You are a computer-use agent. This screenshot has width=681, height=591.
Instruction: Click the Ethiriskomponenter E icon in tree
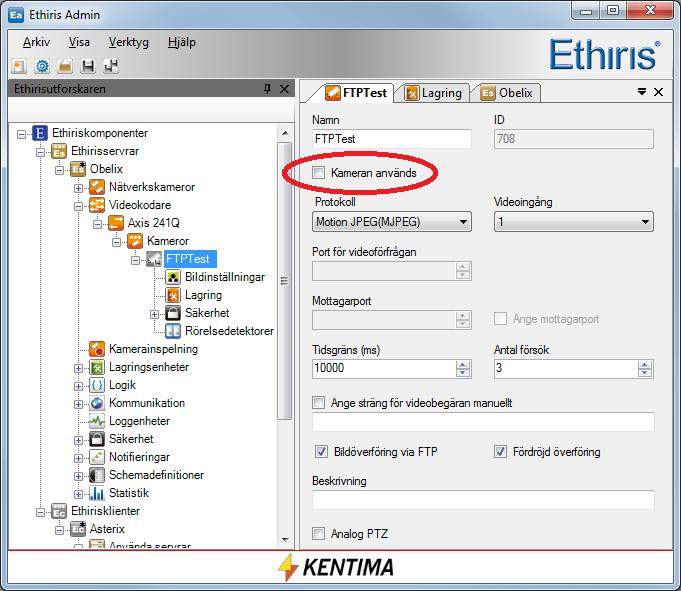pos(40,133)
